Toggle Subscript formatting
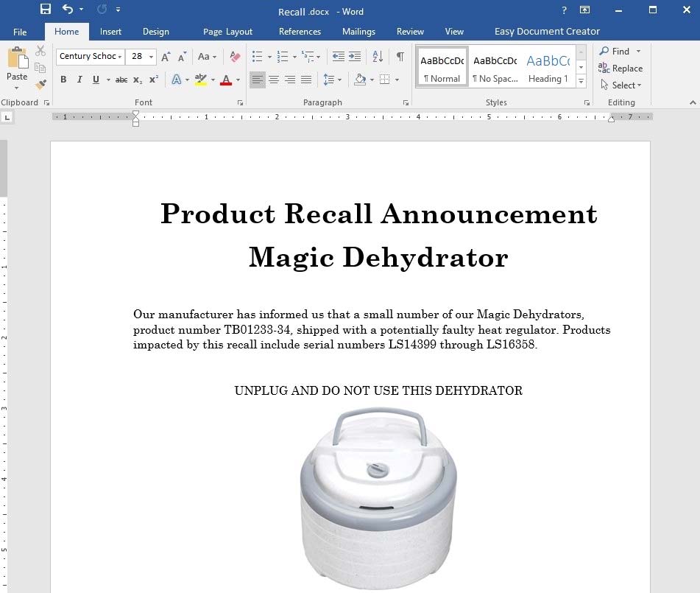This screenshot has height=593, width=700. pyautogui.click(x=138, y=80)
